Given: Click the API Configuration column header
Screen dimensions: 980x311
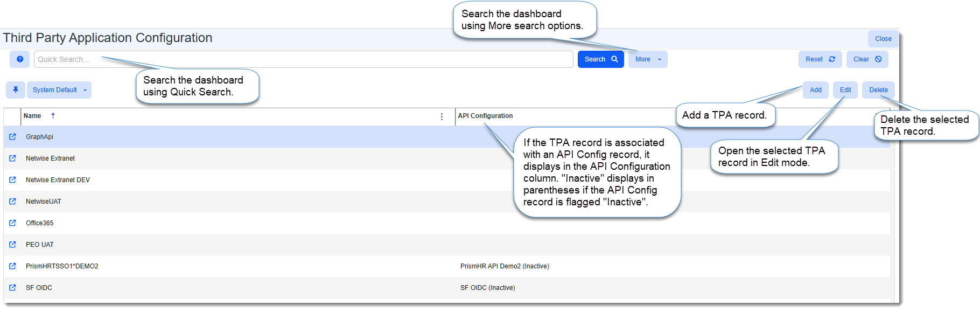Looking at the screenshot, I should tap(485, 116).
